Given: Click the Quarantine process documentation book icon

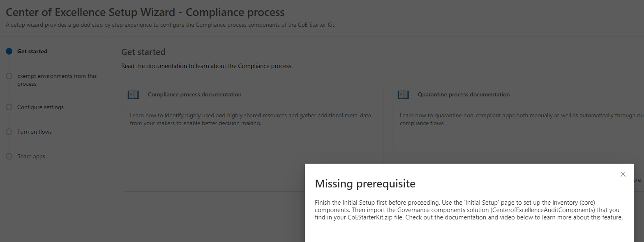Looking at the screenshot, I should tap(403, 94).
